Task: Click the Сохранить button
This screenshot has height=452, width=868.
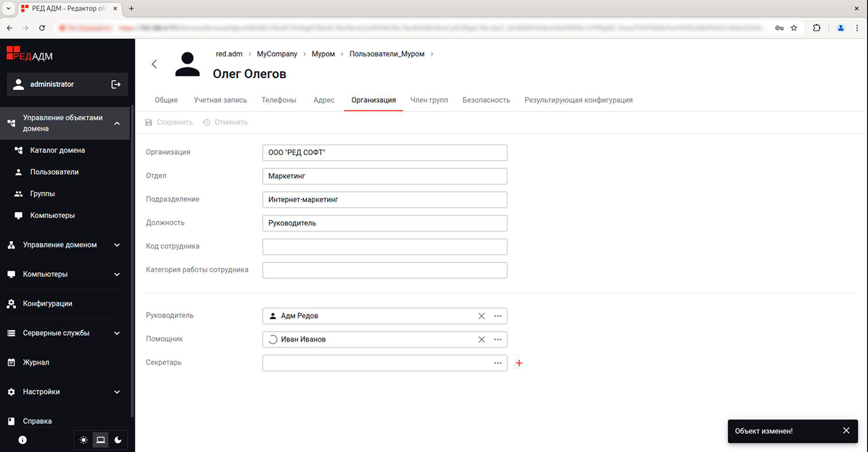Action: click(x=169, y=122)
